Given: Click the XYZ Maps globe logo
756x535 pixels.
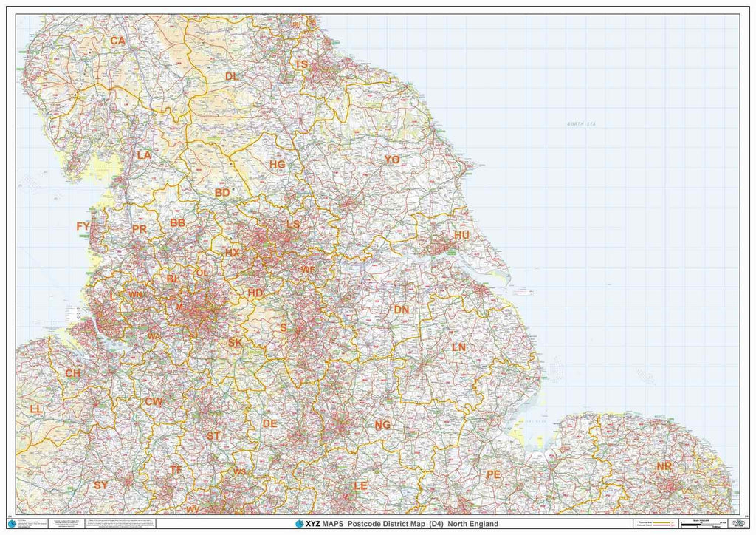Looking at the screenshot, I should (x=299, y=524).
